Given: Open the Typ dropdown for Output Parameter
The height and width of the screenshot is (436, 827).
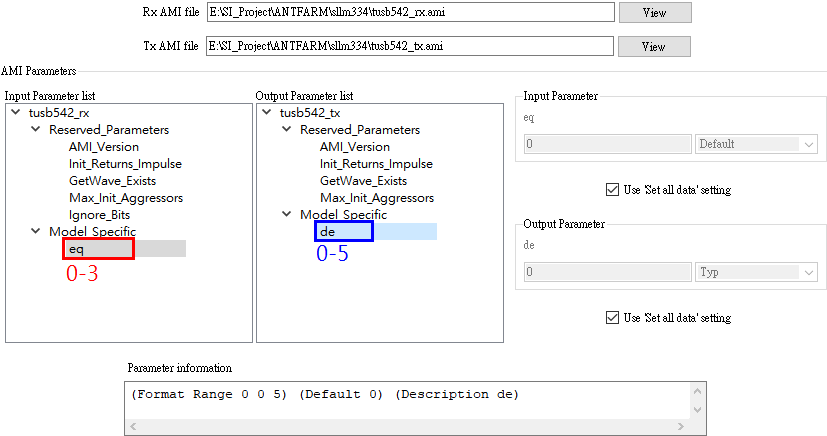Looking at the screenshot, I should [x=756, y=272].
